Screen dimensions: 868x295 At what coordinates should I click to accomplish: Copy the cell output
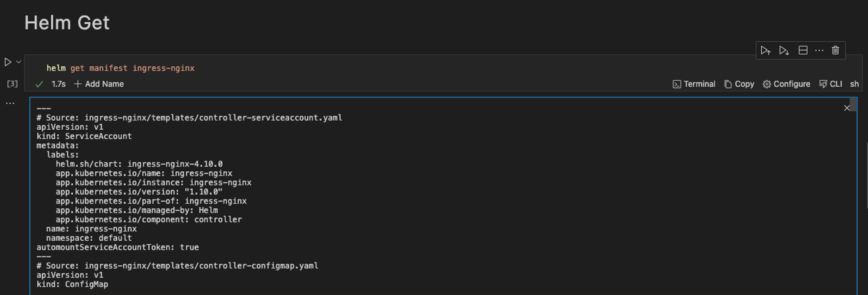tap(739, 84)
